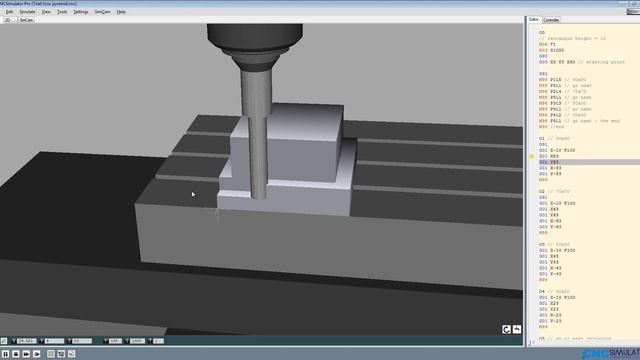Open the SimCam menu

(102, 12)
